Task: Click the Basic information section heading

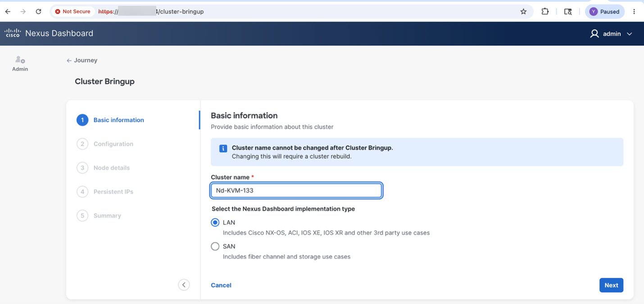Action: 244,116
